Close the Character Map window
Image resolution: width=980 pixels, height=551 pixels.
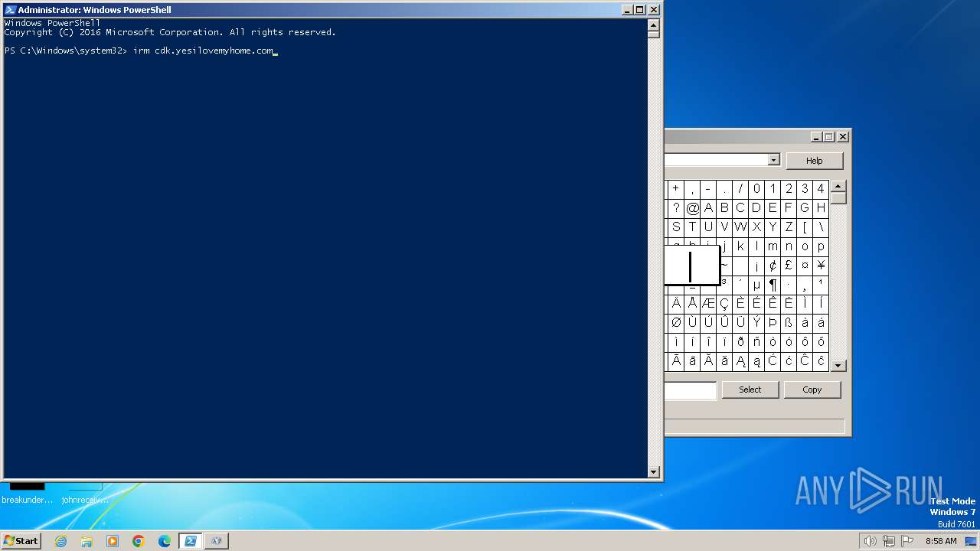point(843,137)
